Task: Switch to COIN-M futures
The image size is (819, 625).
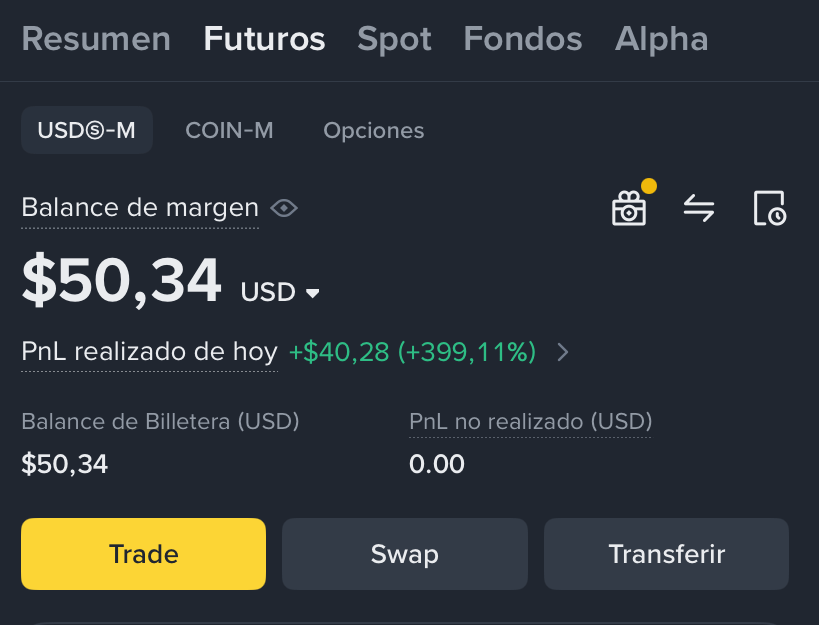Action: click(229, 130)
